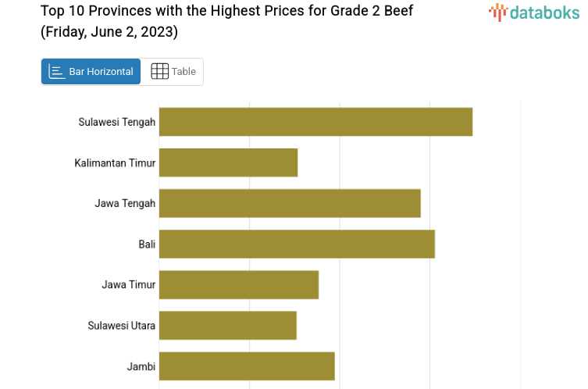The width and height of the screenshot is (588, 389).
Task: Switch to the Table view
Action: click(x=173, y=72)
